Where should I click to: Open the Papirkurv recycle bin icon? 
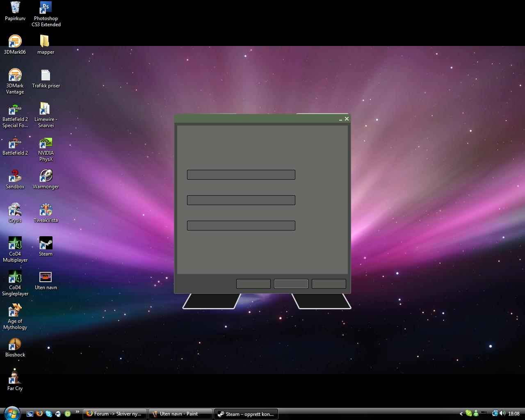tap(15, 11)
